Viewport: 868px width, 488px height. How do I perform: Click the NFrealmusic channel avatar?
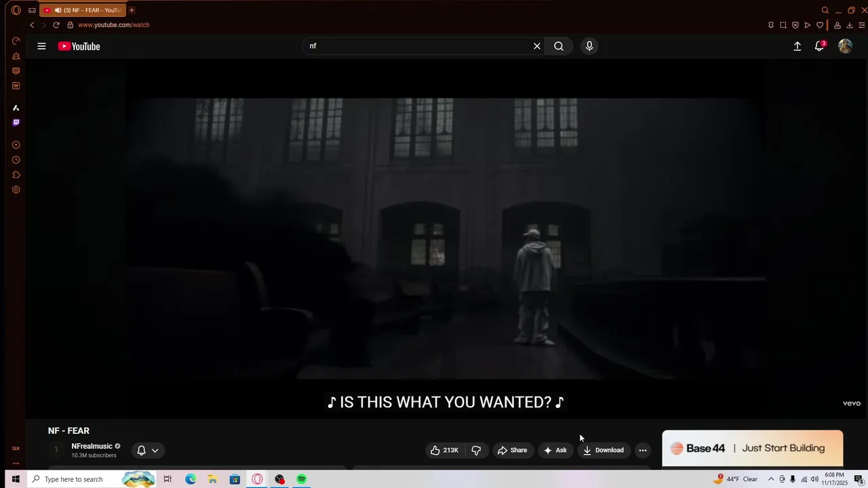(56, 449)
